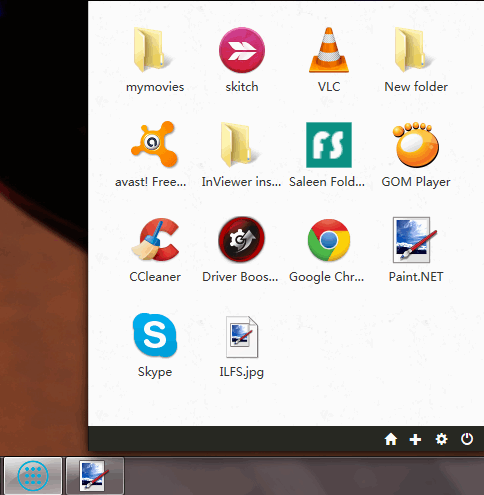Screen dimensions: 484x495
Task: Click the "Google Chr..." label text
Action: [x=326, y=277]
